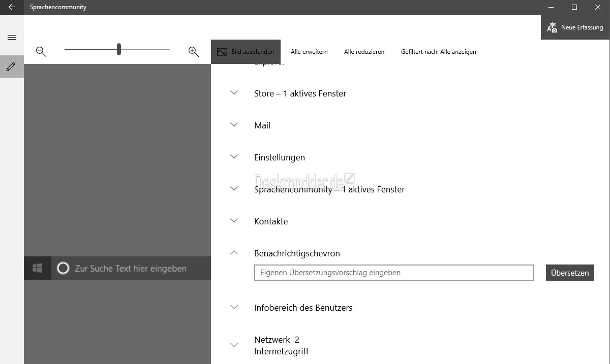Image resolution: width=610 pixels, height=364 pixels.
Task: Click the Übersetzen button
Action: click(570, 273)
